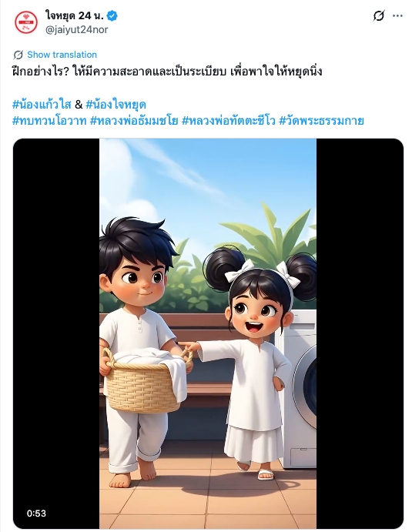Click Show translation link
This screenshot has width=412, height=532.
coord(62,55)
